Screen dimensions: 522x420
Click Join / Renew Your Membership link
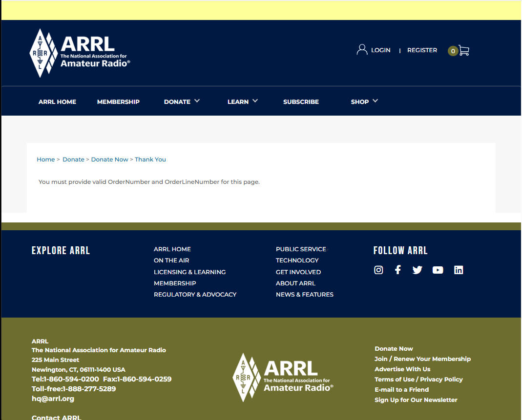422,359
